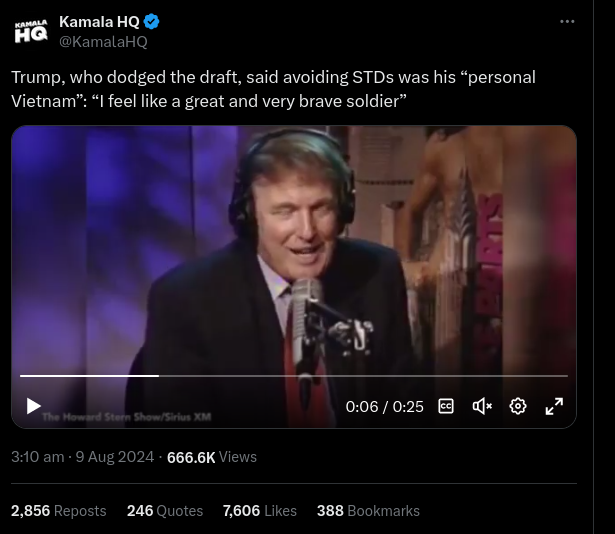Open the Kamala HQ display name

pos(99,22)
